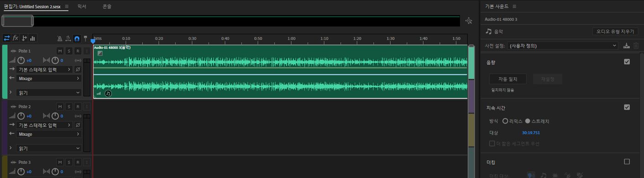This screenshot has width=644, height=178.
Task: Toggle the 음량 section checkbox
Action: (627, 62)
